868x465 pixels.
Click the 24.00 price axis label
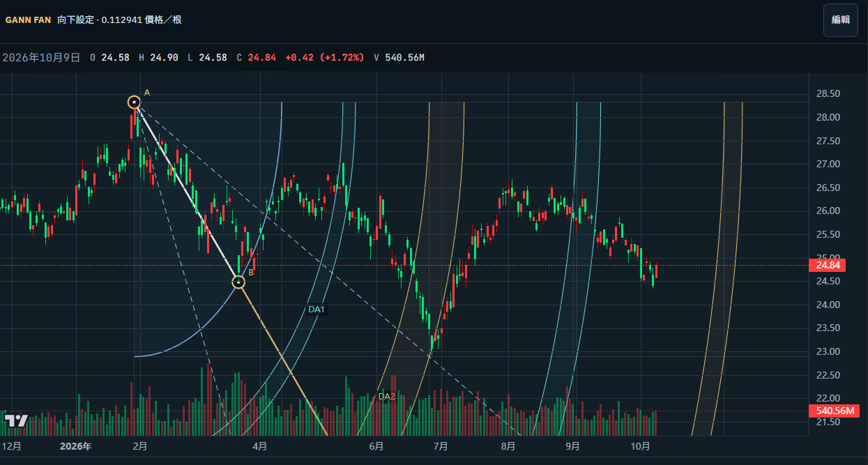point(827,305)
